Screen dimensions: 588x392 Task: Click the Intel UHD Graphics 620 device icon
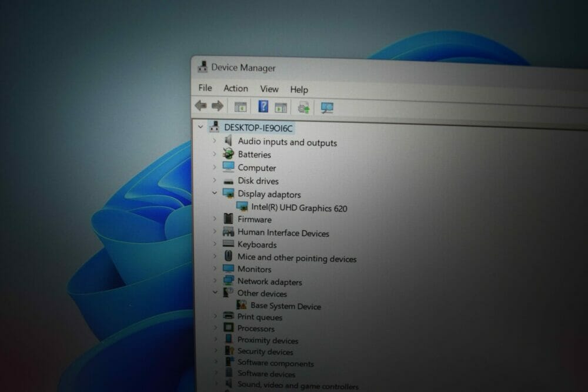(242, 206)
